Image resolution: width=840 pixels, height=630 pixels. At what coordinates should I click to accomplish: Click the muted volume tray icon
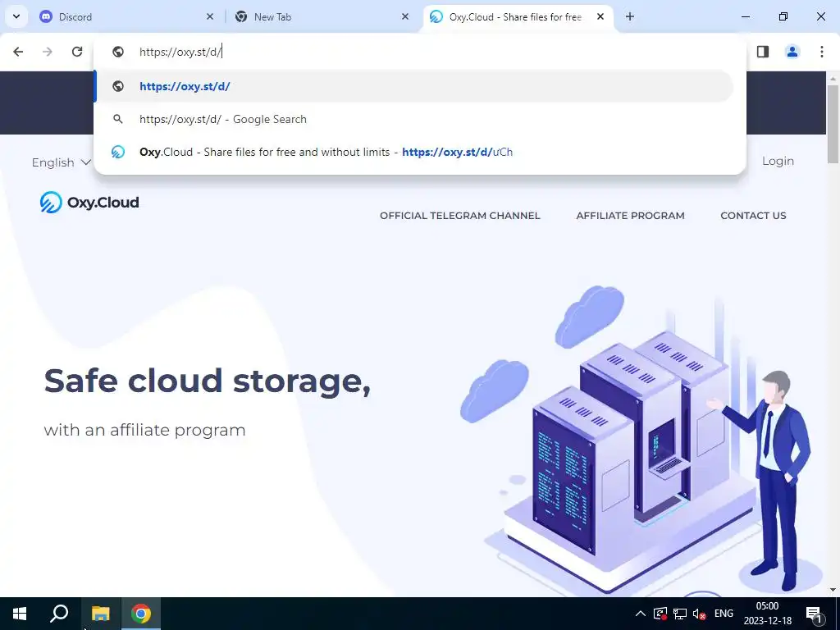pos(699,614)
